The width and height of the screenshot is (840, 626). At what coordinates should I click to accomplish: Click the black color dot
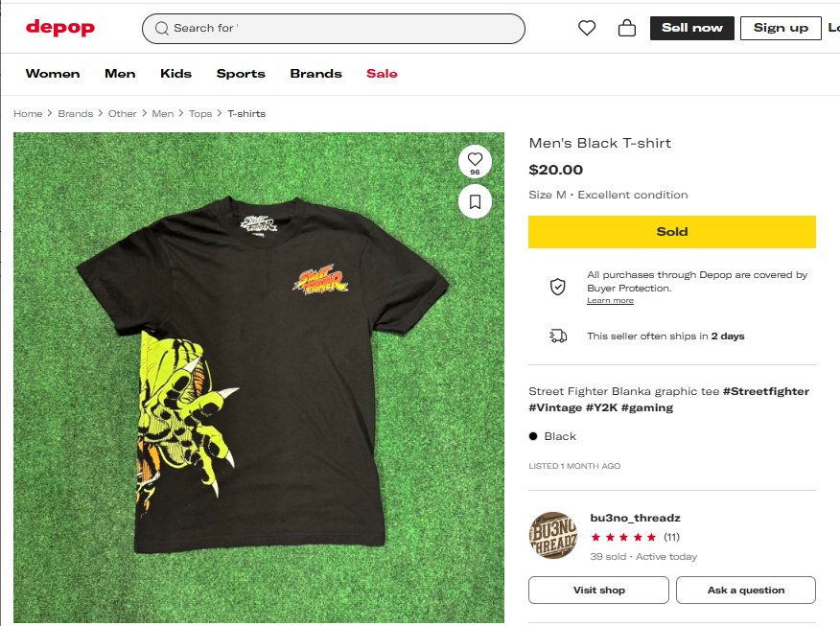click(533, 436)
